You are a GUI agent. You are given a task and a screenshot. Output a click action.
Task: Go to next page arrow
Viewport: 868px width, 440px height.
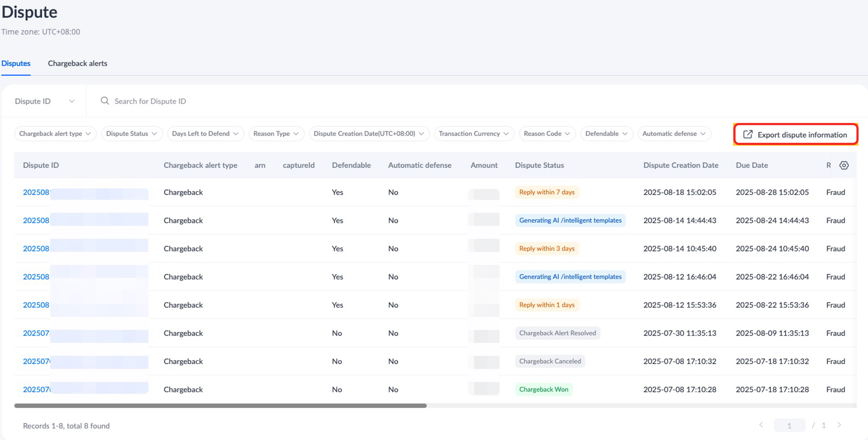click(839, 425)
